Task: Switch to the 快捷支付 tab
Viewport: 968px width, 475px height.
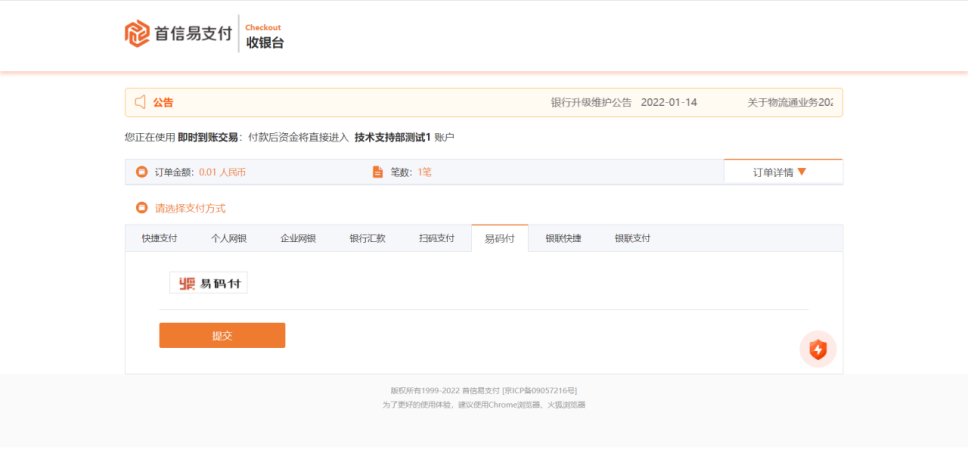Action: tap(159, 238)
